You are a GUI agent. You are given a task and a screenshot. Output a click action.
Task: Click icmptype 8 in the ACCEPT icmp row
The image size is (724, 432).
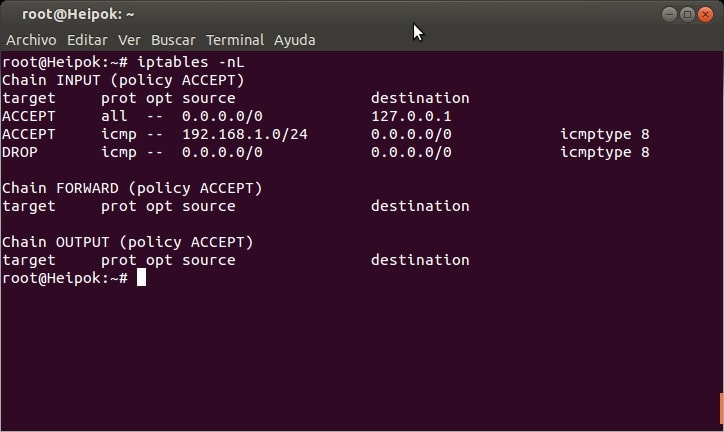(605, 134)
